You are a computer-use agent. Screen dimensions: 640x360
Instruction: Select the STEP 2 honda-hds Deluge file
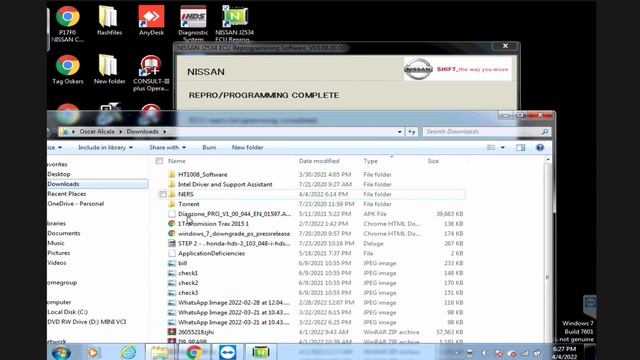(x=234, y=243)
